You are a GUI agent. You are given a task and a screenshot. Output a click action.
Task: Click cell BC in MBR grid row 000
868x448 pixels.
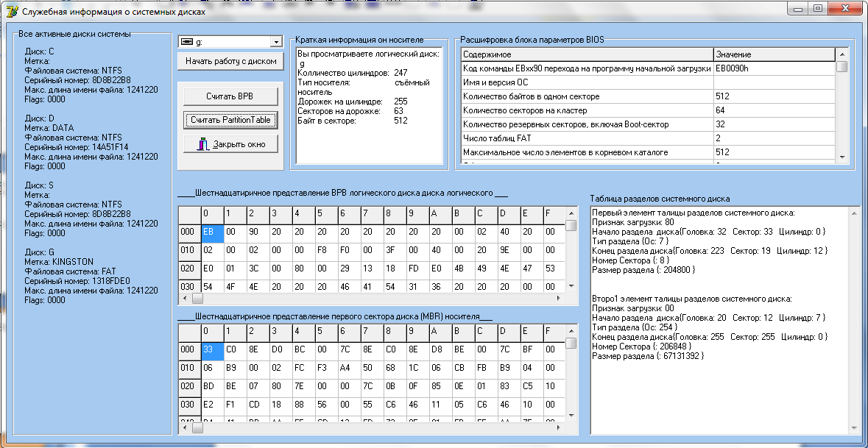coord(304,351)
